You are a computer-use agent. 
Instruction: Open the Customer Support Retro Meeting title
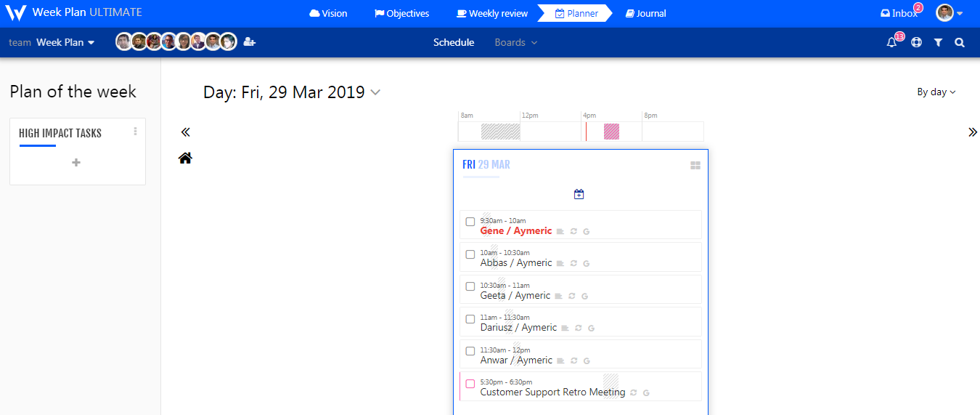[x=552, y=392]
